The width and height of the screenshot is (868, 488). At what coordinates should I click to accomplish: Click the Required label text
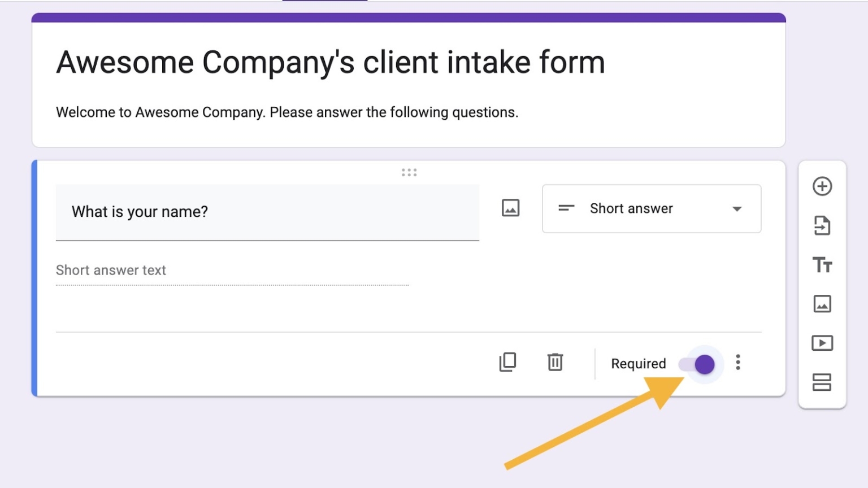637,364
